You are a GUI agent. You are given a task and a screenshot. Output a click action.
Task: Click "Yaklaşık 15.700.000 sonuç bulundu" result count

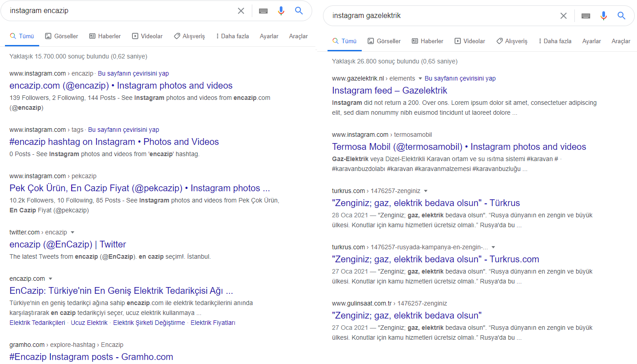(78, 56)
